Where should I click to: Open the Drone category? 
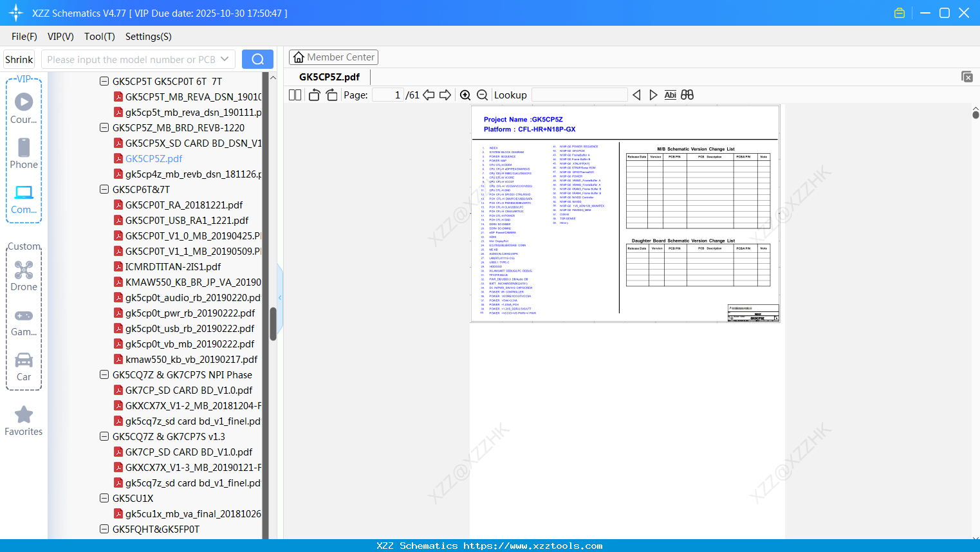pos(24,275)
